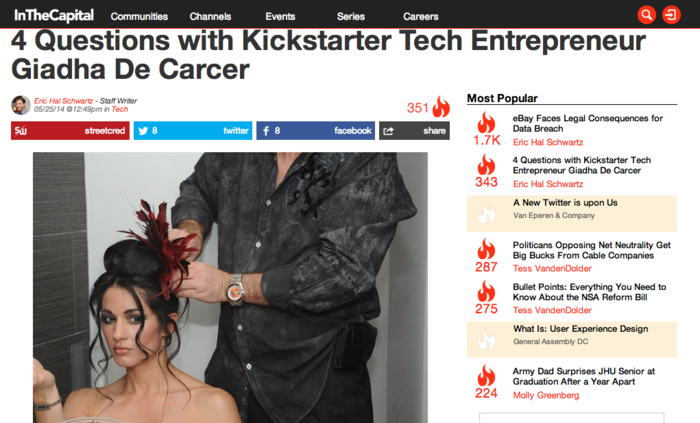Open Careers menu in navbar

coord(421,17)
